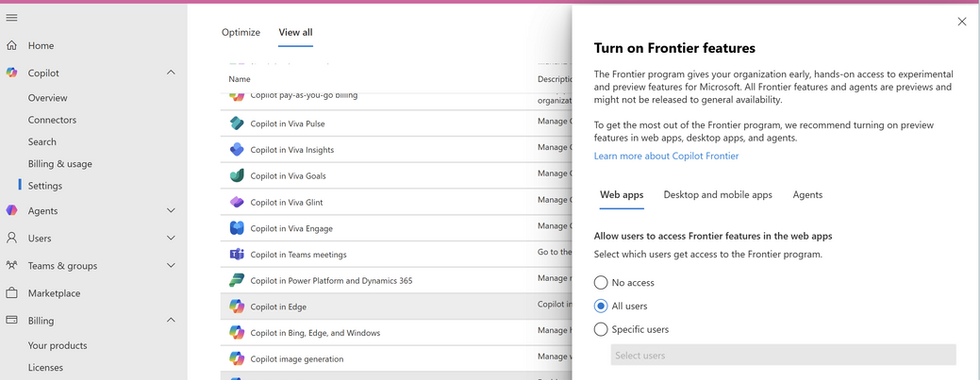Click the Copilot in Teams meetings icon
The height and width of the screenshot is (380, 980).
pos(236,254)
